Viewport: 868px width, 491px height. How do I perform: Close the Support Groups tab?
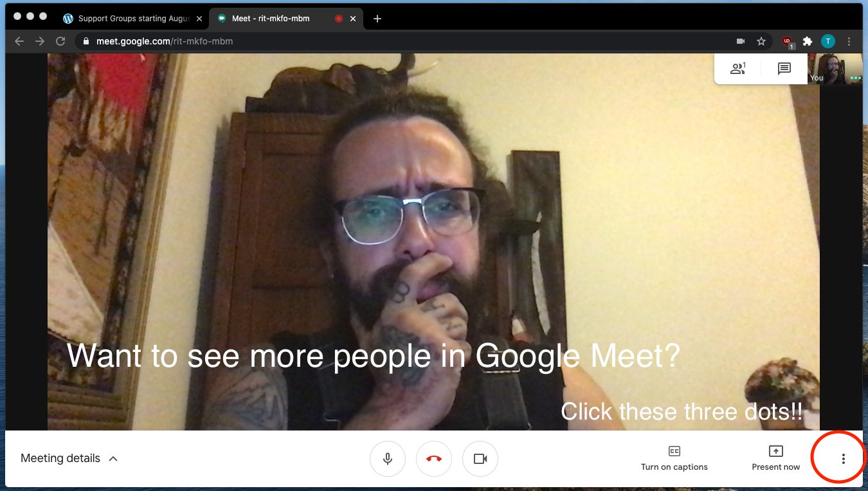199,19
